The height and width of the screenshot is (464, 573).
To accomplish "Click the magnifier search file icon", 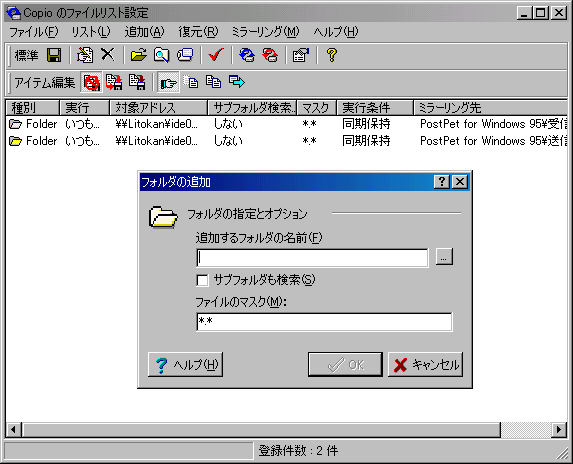I will click(162, 56).
